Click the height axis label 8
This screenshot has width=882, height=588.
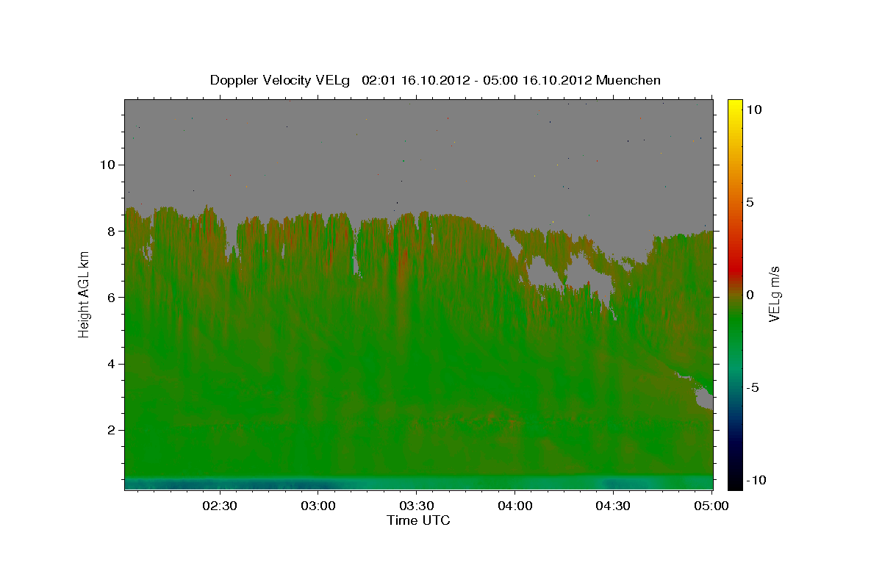point(111,231)
